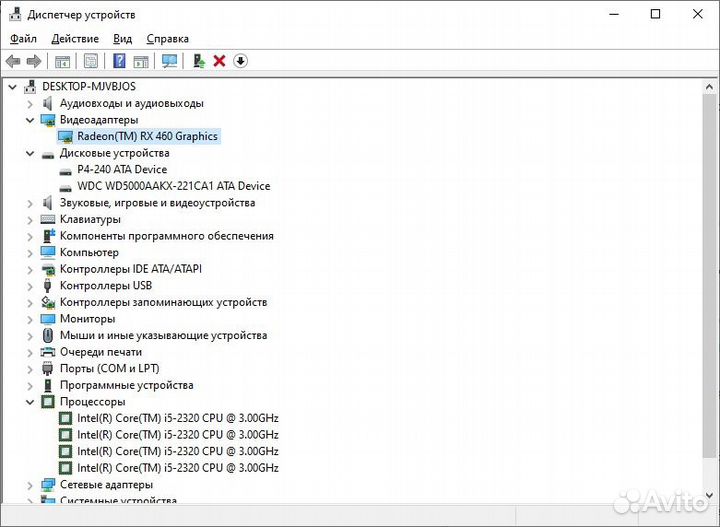Click the Disable device down-arrow icon

tap(240, 61)
